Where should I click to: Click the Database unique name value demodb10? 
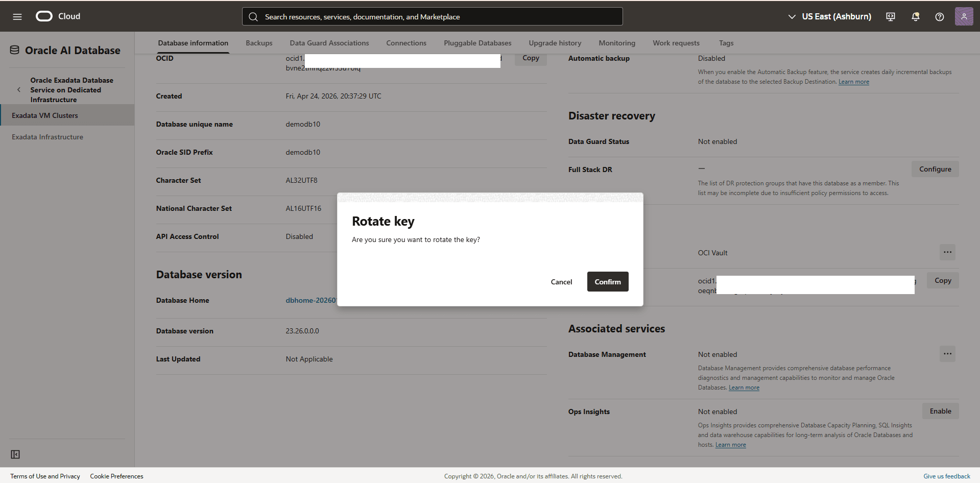[303, 124]
